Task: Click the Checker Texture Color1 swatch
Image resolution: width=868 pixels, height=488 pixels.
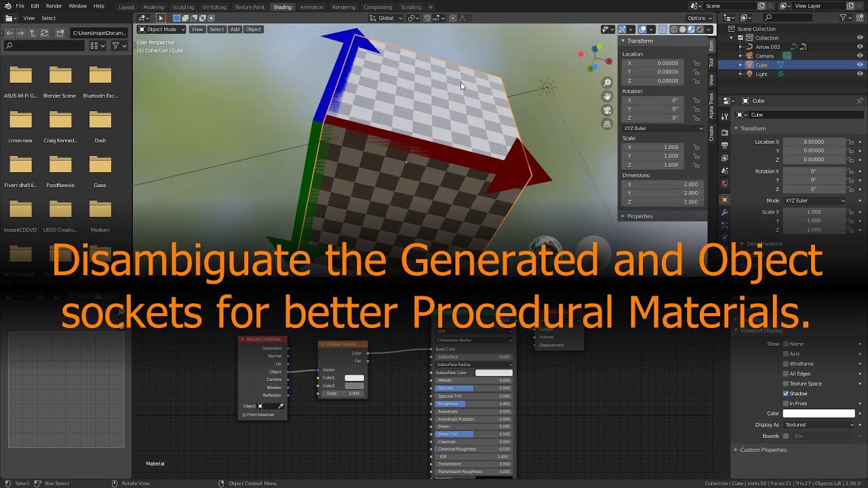Action: (x=354, y=378)
